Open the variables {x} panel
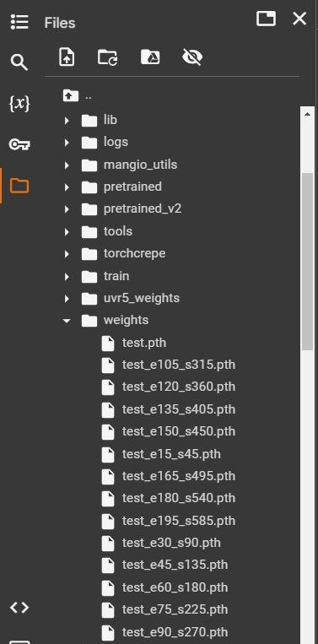 click(x=19, y=104)
